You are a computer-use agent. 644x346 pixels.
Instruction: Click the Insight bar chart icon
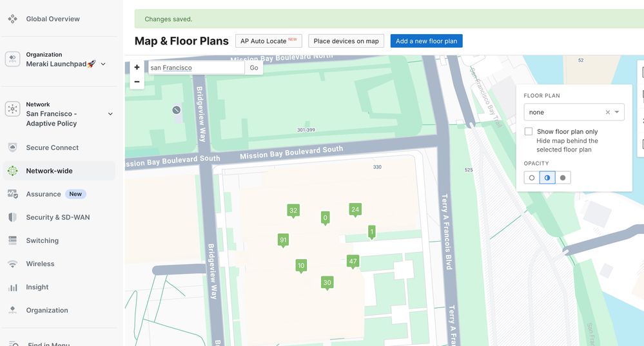click(x=12, y=287)
